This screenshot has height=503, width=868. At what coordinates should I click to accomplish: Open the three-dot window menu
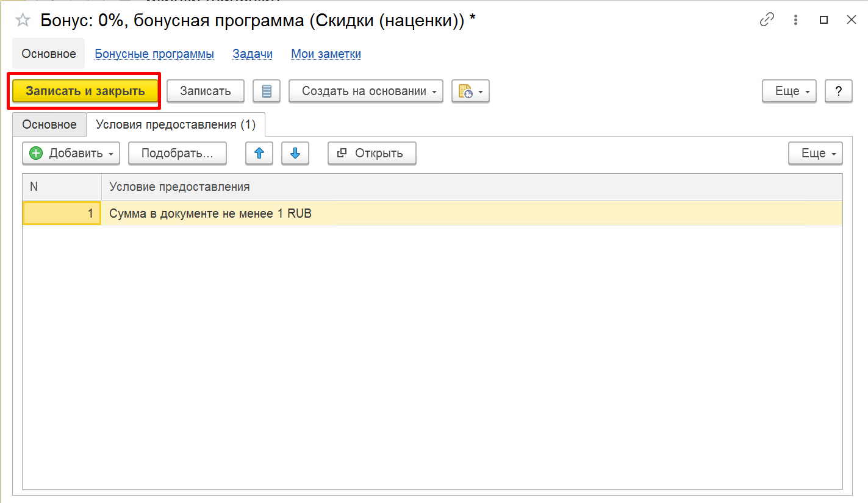[x=795, y=20]
